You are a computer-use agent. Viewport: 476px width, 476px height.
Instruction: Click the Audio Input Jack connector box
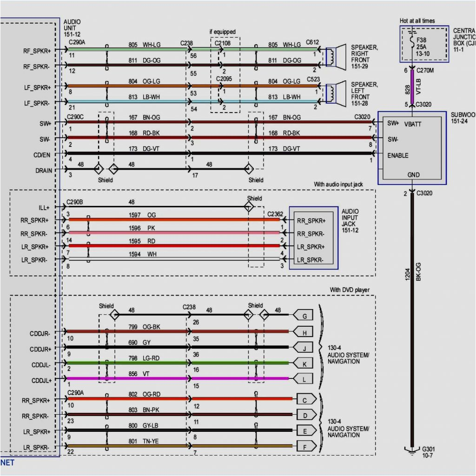(x=313, y=238)
